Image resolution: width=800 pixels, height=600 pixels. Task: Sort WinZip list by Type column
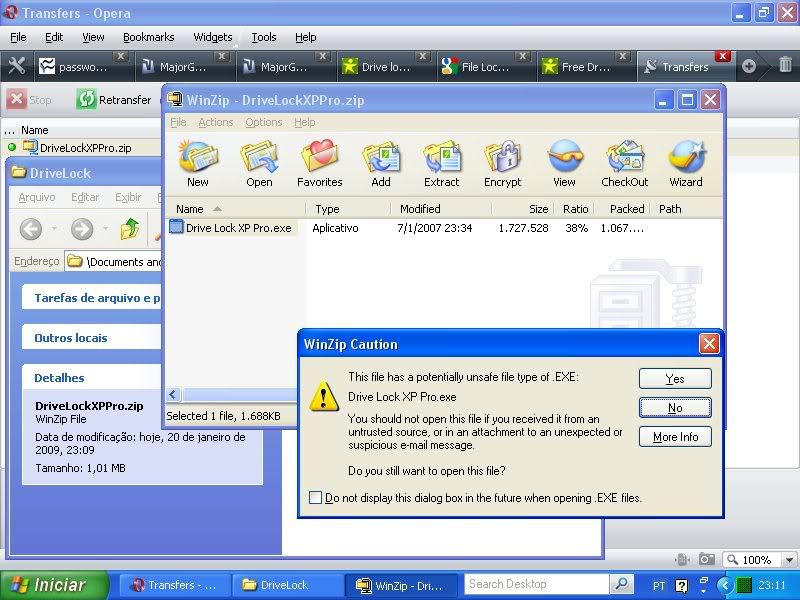tap(348, 209)
